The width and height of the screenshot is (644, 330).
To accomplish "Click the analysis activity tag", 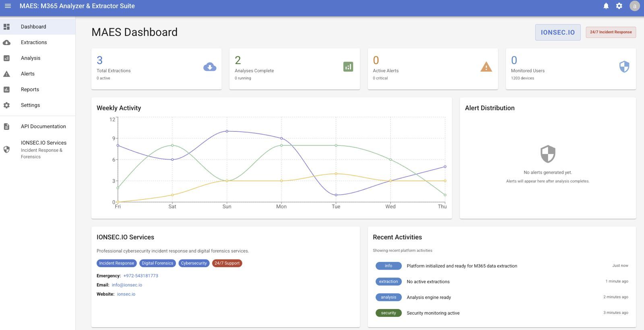I will 388,297.
